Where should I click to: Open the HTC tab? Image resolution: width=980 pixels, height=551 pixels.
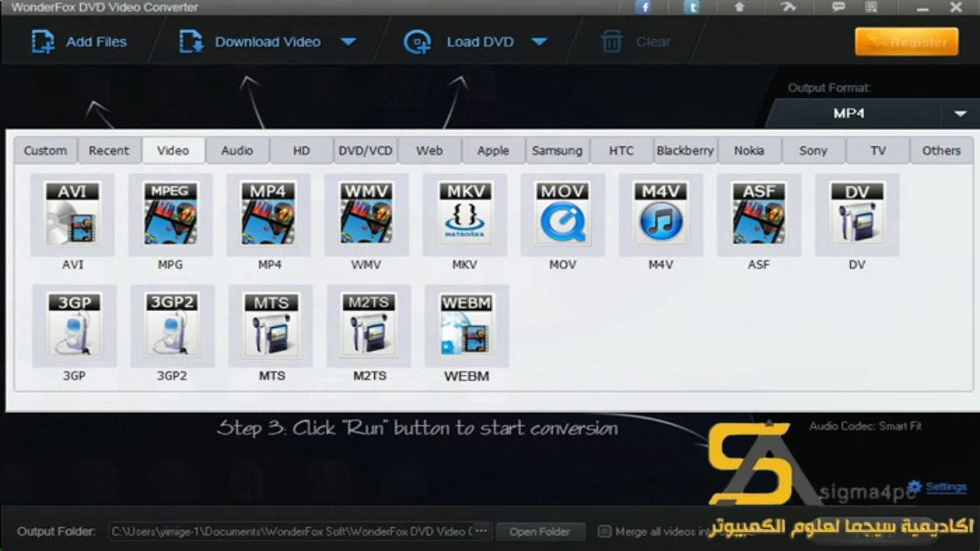coord(621,150)
